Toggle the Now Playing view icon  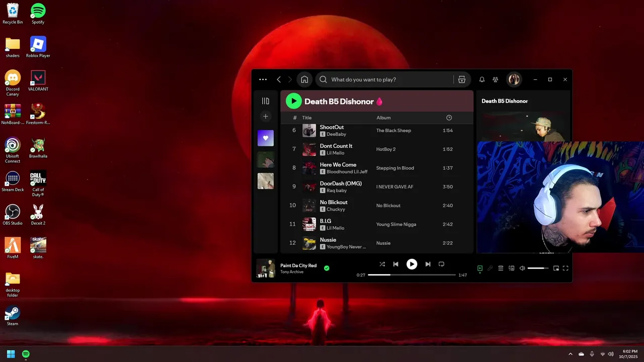coord(480,268)
